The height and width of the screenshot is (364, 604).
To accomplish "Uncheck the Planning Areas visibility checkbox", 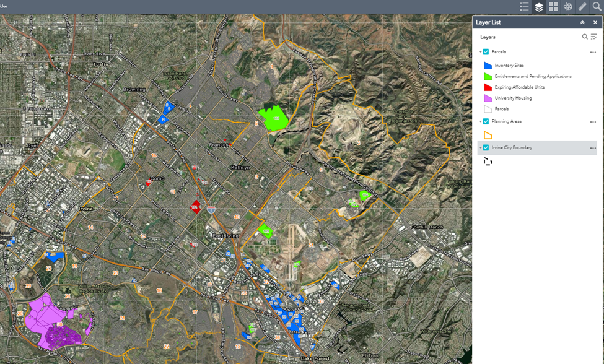I will [x=486, y=121].
